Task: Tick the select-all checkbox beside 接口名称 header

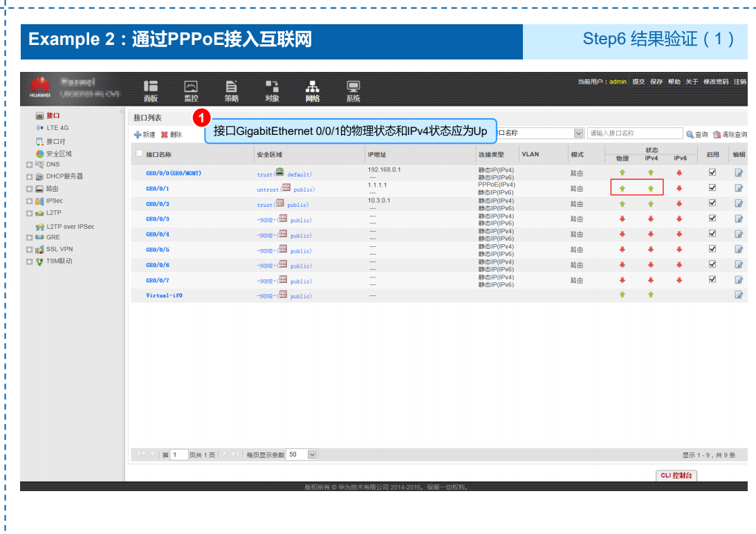Action: tap(140, 154)
